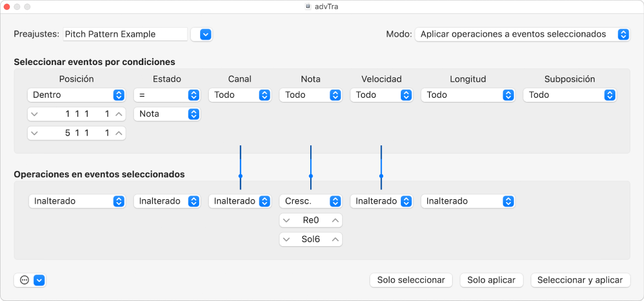Click the ellipsis action menu icon
The image size is (644, 301).
pos(24,280)
